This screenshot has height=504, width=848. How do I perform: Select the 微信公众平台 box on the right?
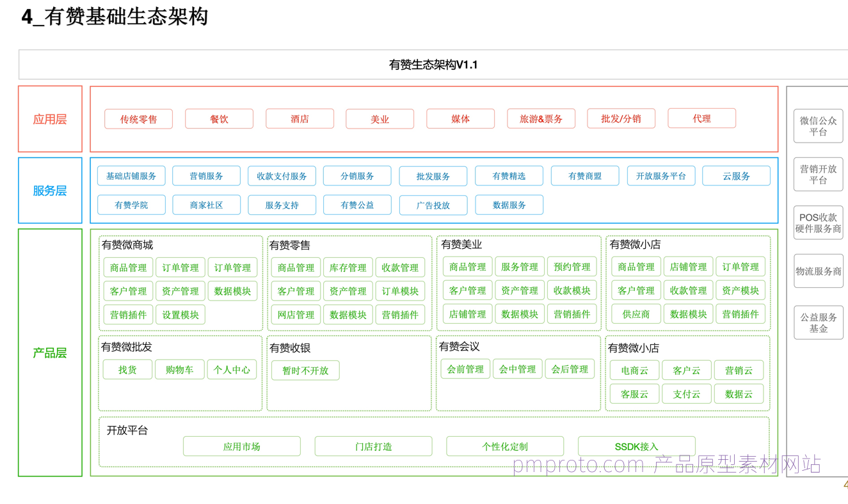click(818, 125)
